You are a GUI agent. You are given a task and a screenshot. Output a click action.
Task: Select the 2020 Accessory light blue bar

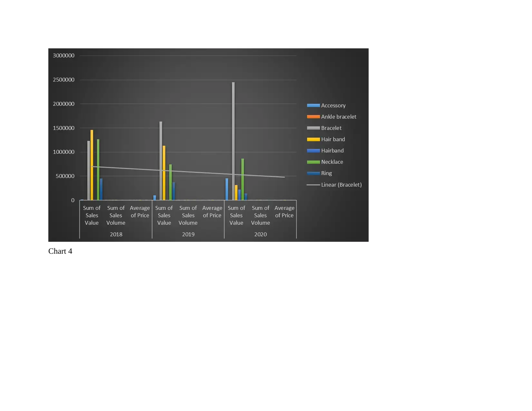(x=227, y=189)
